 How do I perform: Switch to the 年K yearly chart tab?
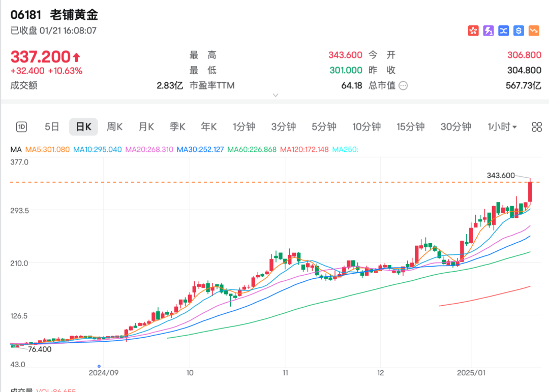[208, 127]
